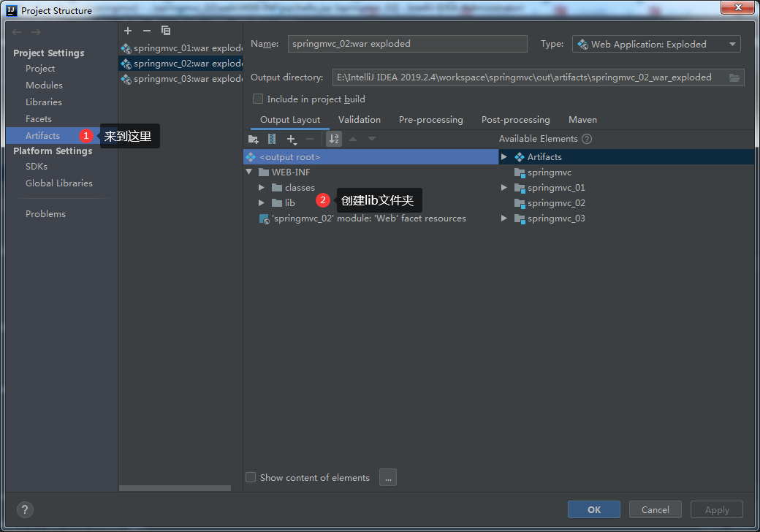Switch to the Validation tab
760x532 pixels.
coord(359,120)
